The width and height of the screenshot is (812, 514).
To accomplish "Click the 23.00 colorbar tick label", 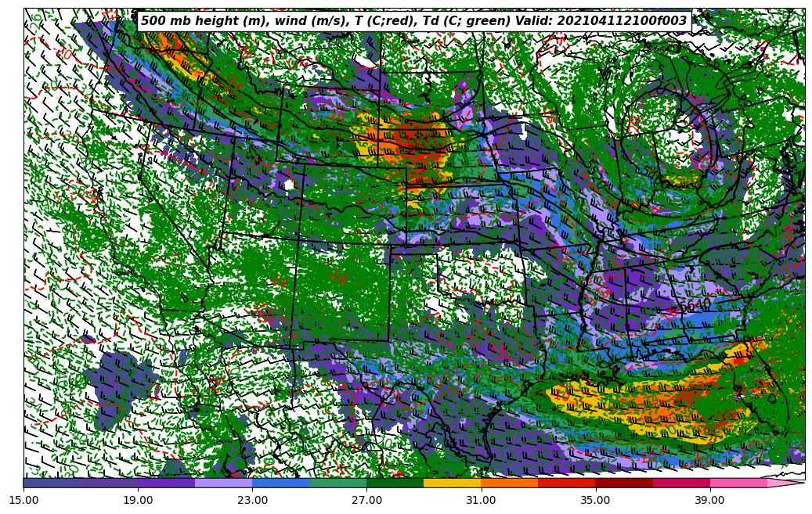I will [x=252, y=498].
